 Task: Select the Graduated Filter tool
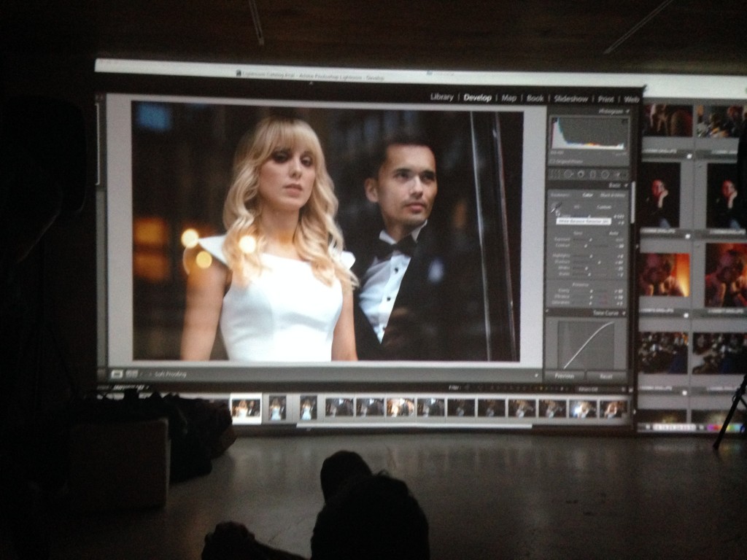(x=592, y=175)
